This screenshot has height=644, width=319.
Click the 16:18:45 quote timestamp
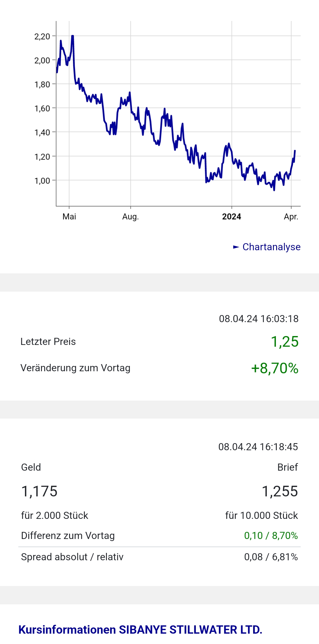point(258,447)
